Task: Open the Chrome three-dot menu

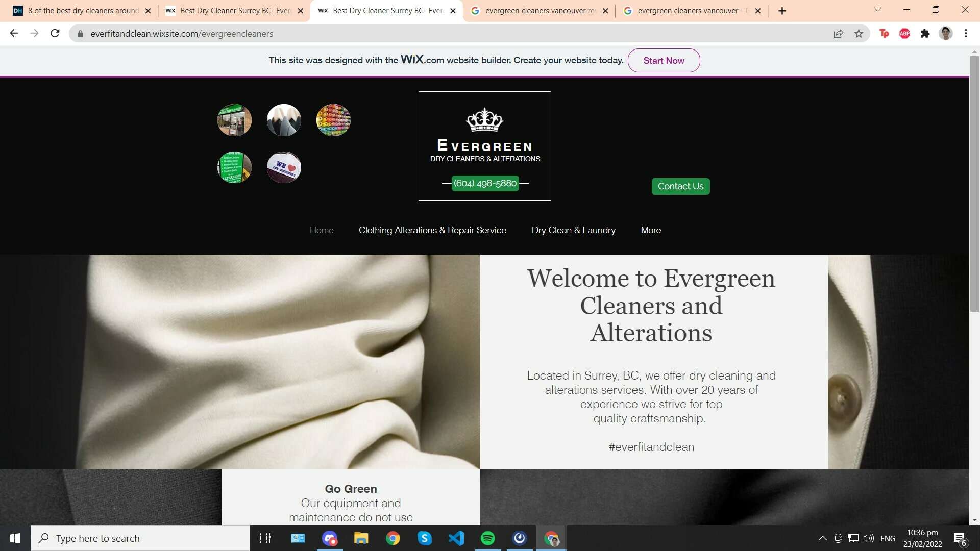Action: tap(966, 34)
